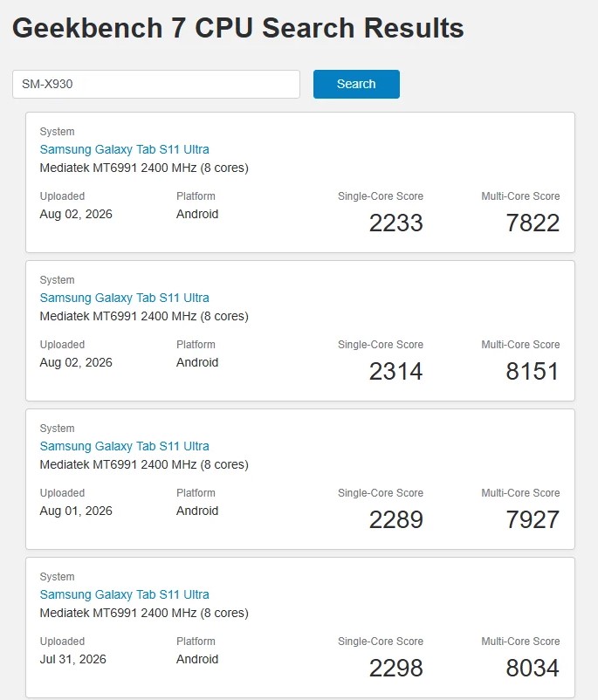Screen dimensions: 598x700
Task: Focus the SM-X930 search input field
Action: [156, 84]
